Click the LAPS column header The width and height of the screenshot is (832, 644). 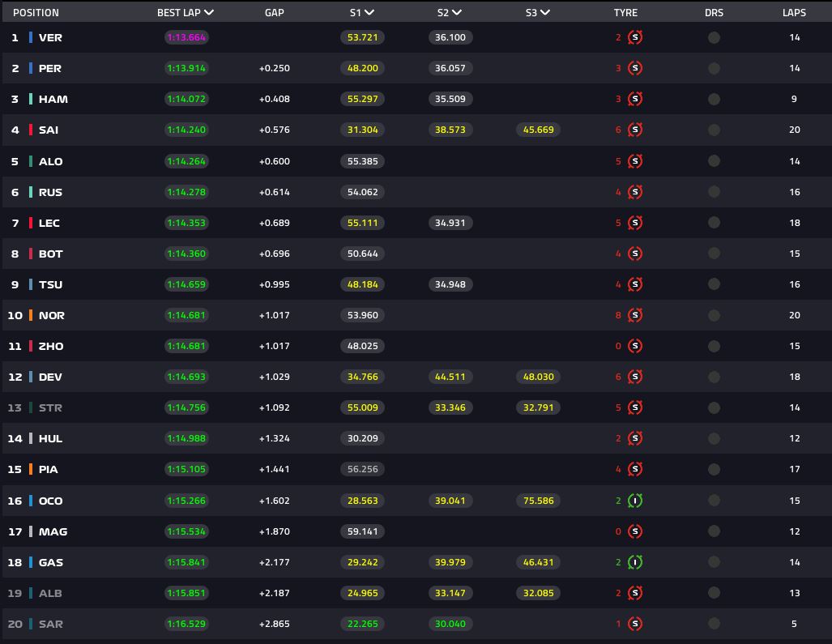point(794,13)
